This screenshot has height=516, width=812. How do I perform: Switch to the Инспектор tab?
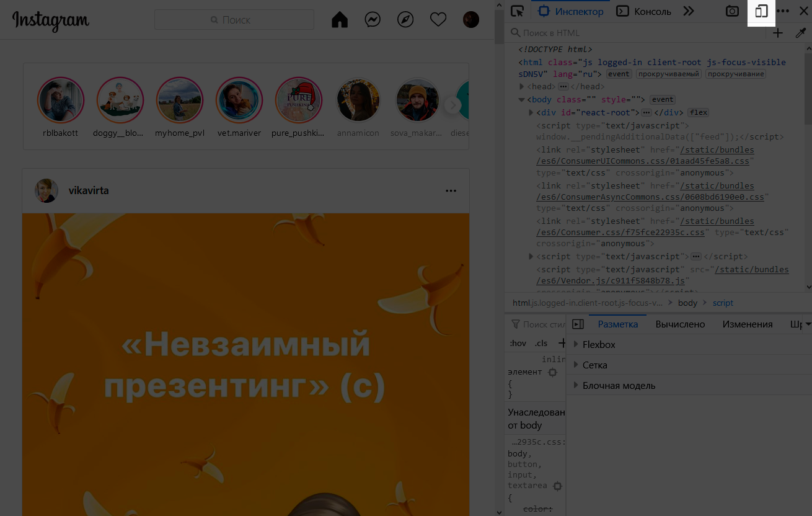tap(570, 11)
